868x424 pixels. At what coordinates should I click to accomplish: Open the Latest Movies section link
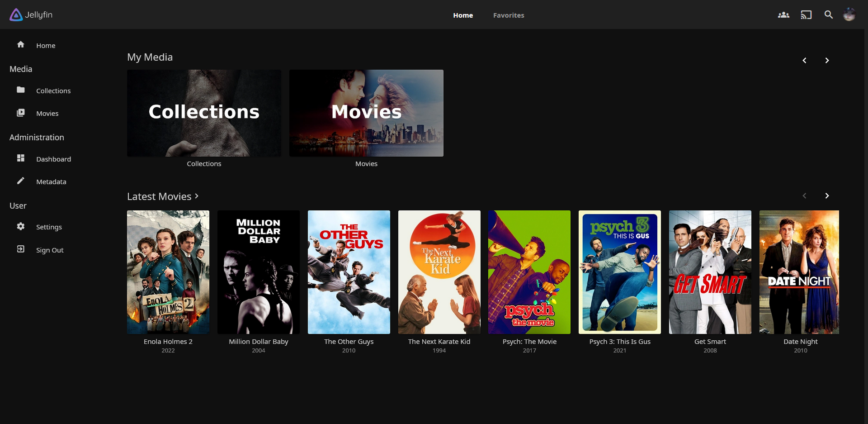coord(163,196)
